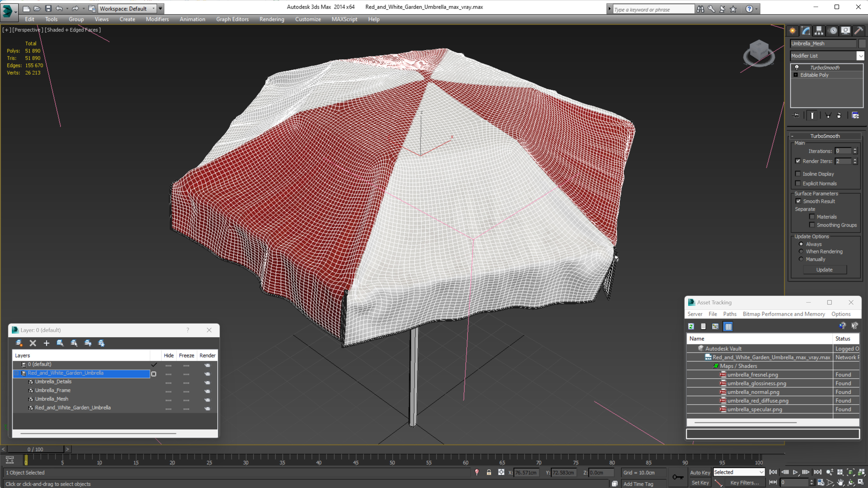
Task: Click the New Scene toolbar icon
Action: (26, 9)
